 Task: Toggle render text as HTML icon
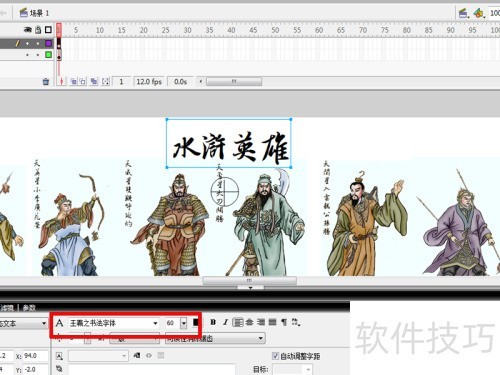pyautogui.click(x=149, y=356)
